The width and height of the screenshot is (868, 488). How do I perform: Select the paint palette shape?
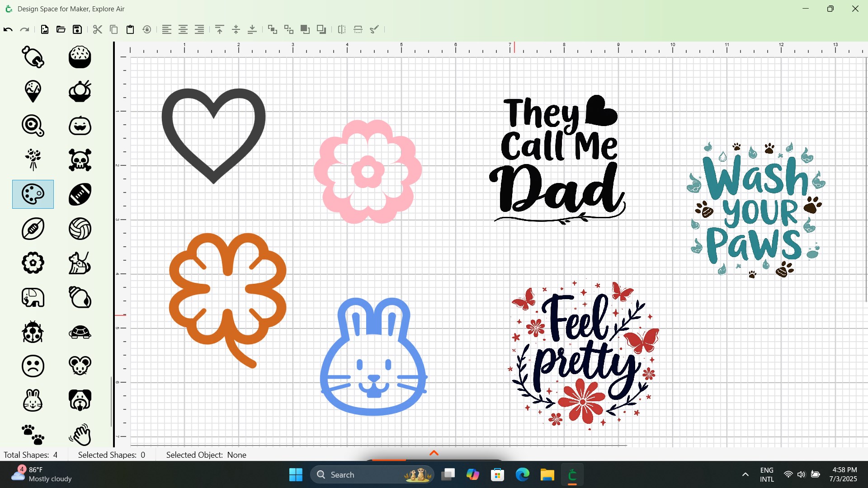click(x=33, y=194)
